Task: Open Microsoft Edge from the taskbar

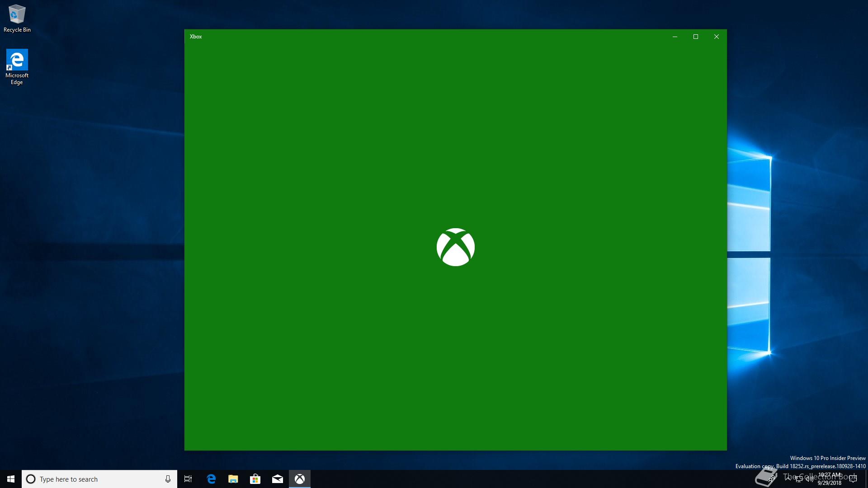Action: point(211,479)
